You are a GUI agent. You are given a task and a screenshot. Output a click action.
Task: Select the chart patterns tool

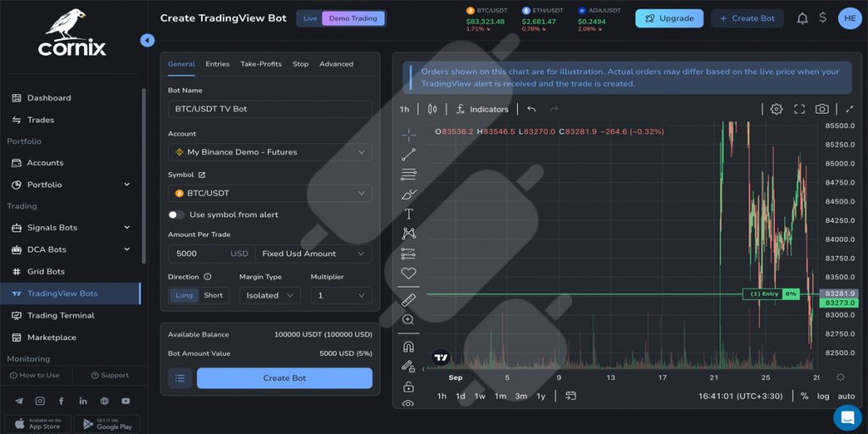tap(409, 234)
